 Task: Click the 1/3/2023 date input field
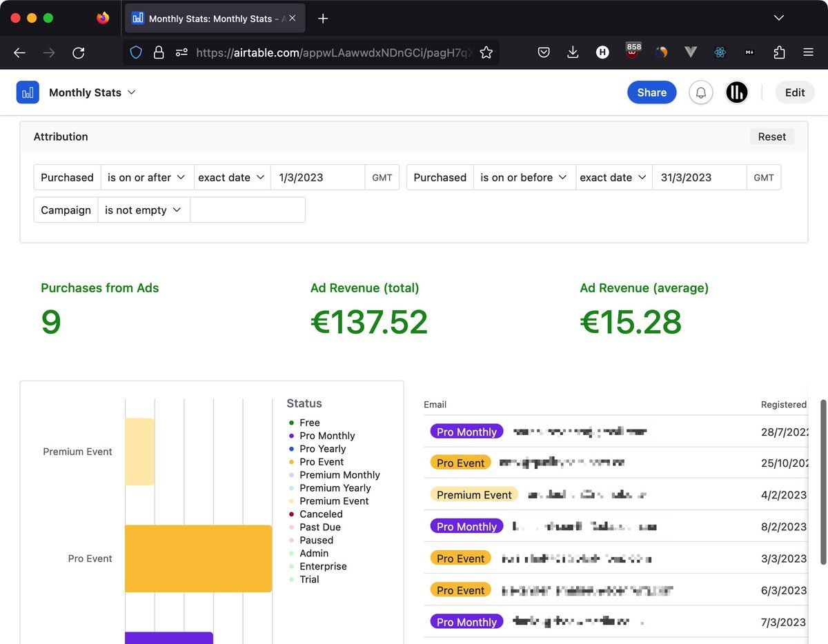(x=317, y=177)
